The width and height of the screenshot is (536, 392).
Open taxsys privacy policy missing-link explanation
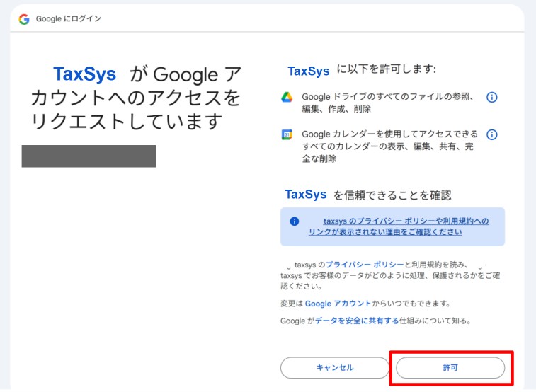399,226
